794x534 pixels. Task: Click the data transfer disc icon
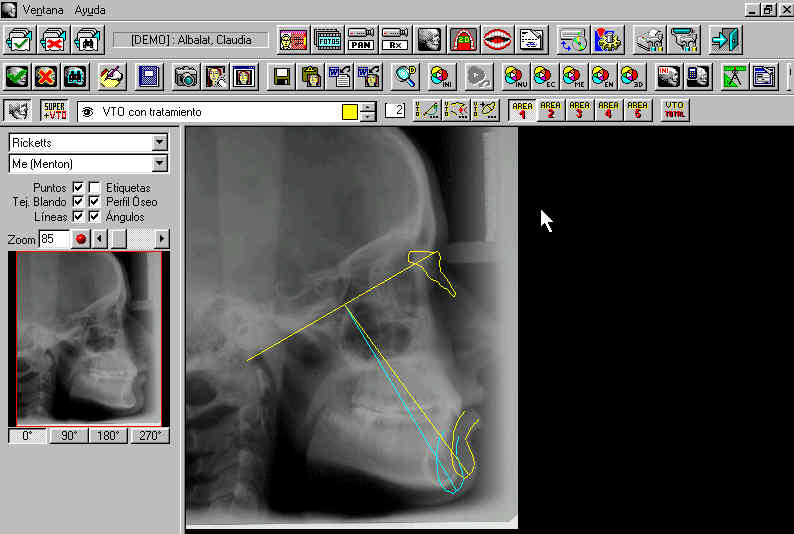click(573, 39)
